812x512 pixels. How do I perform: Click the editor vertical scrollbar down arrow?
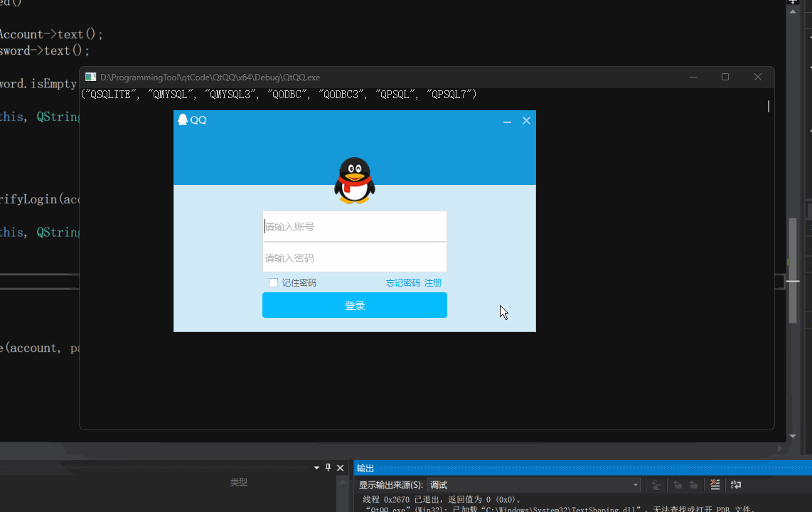pyautogui.click(x=793, y=436)
